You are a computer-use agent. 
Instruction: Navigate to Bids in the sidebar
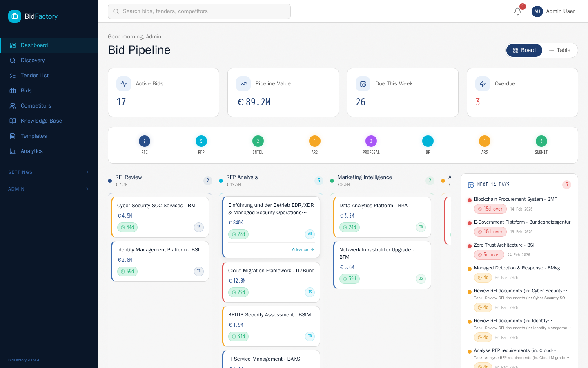49,91
